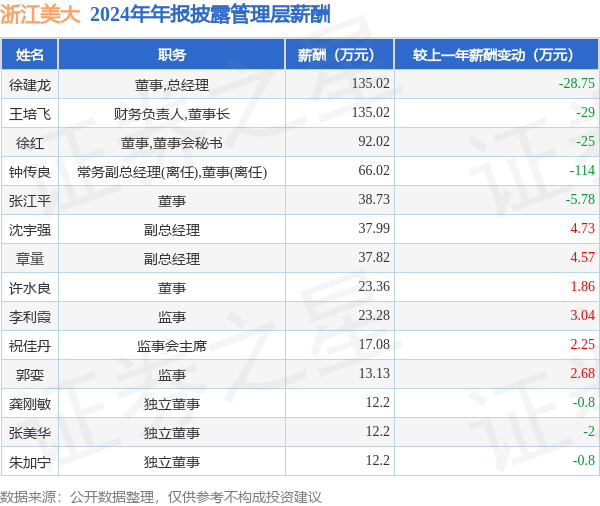Click the name 许水良
This screenshot has width=600, height=506.
29,288
